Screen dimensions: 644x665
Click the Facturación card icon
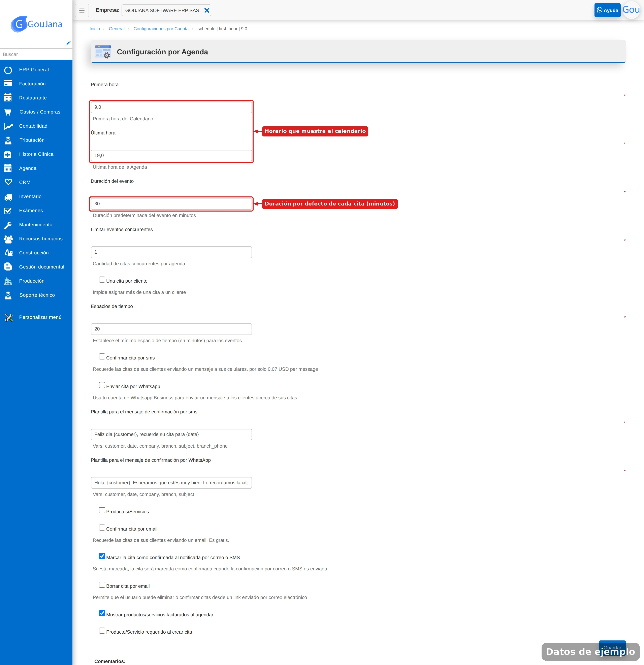[8, 84]
